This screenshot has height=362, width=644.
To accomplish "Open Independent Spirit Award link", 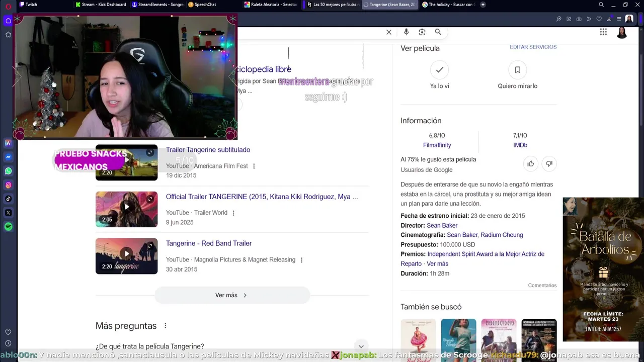I will pyautogui.click(x=472, y=258).
